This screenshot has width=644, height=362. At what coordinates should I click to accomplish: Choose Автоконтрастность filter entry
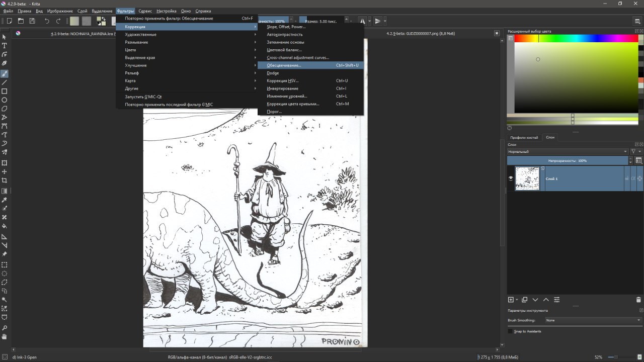click(x=310, y=34)
